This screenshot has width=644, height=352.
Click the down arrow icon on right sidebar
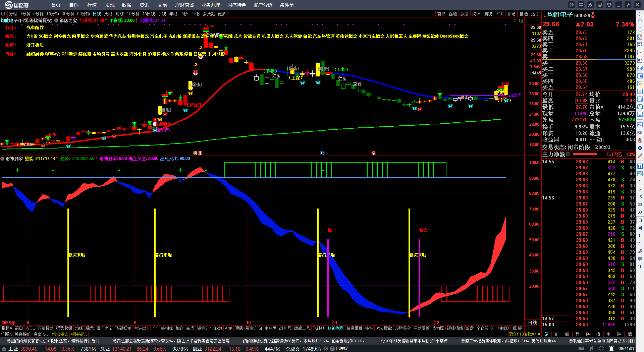(640, 30)
